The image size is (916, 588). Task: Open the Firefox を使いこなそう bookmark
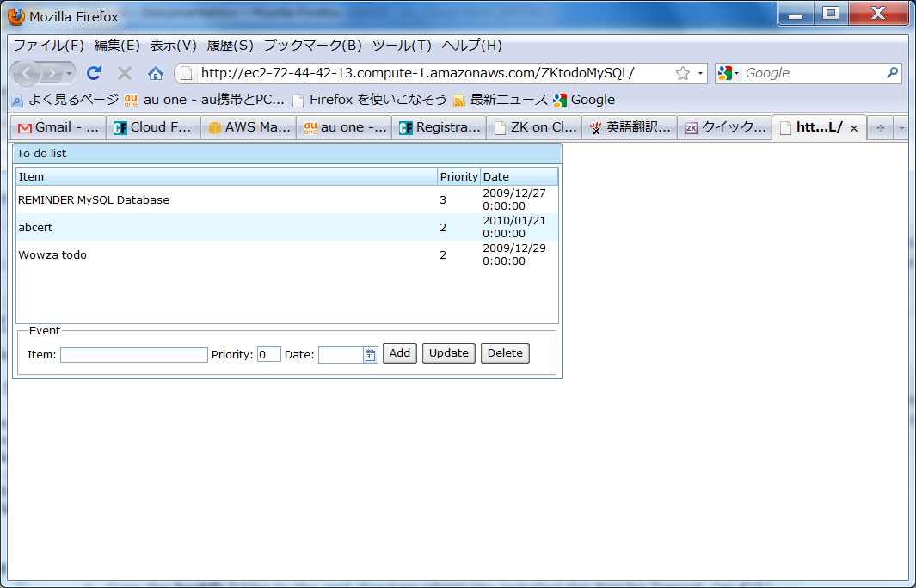point(369,100)
